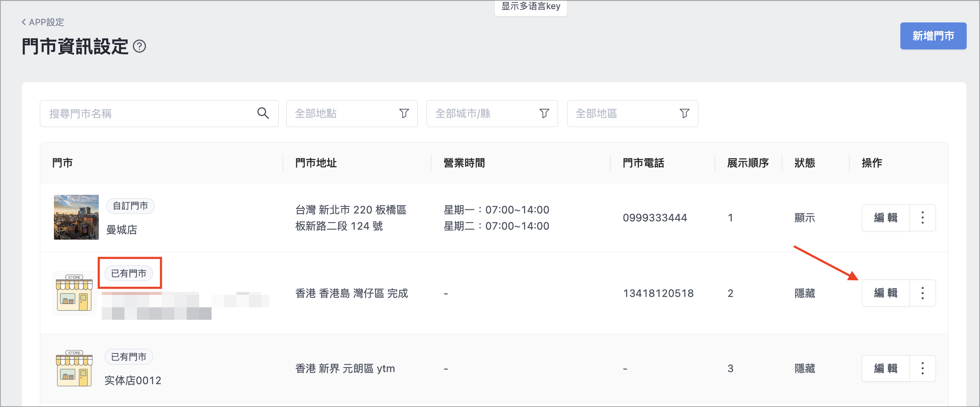Open more options for 灣仔區 store row
This screenshot has height=407, width=980.
(x=923, y=293)
